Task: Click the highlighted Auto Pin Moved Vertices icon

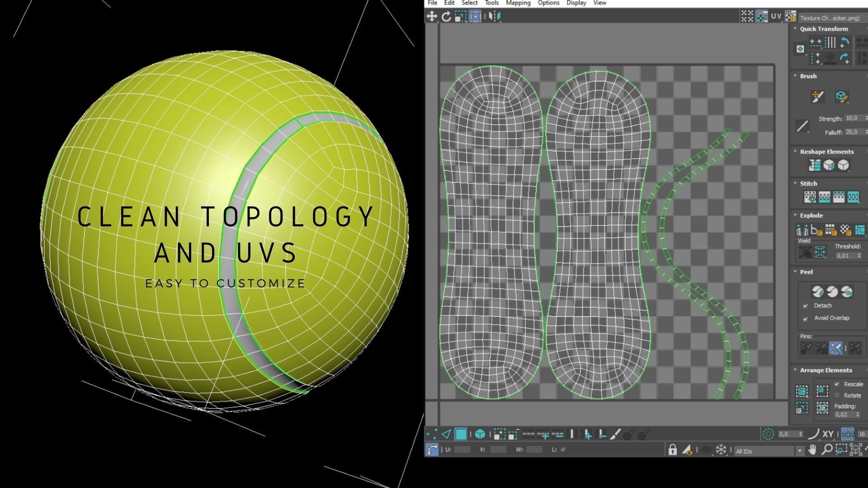Action: (836, 348)
